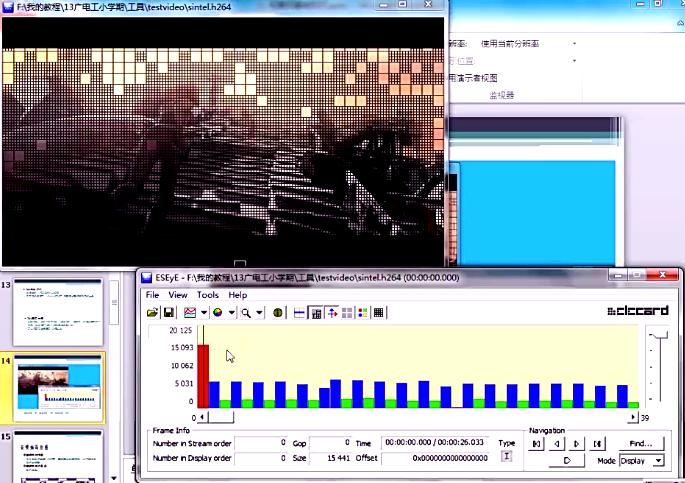
Task: Click the Gop value field
Action: click(330, 443)
